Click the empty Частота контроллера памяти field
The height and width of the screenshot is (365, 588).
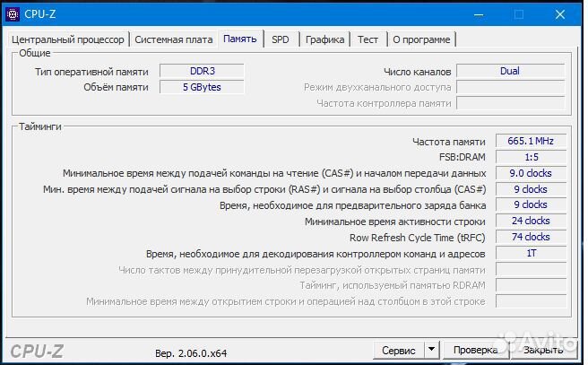(510, 103)
